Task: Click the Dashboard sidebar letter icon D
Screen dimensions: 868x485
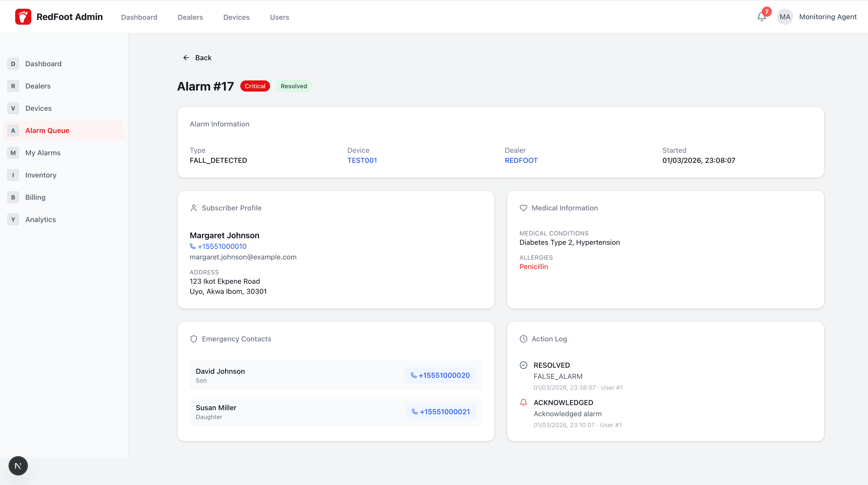Action: tap(13, 64)
